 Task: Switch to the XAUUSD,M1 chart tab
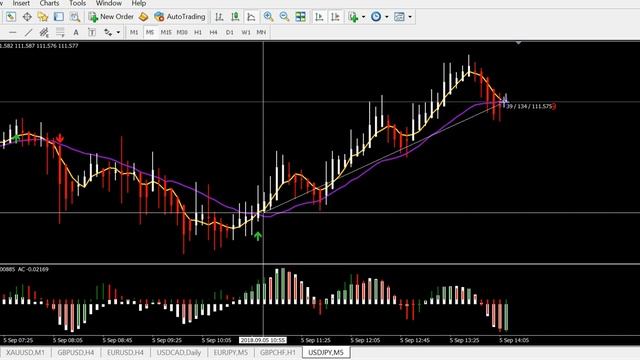coord(25,352)
